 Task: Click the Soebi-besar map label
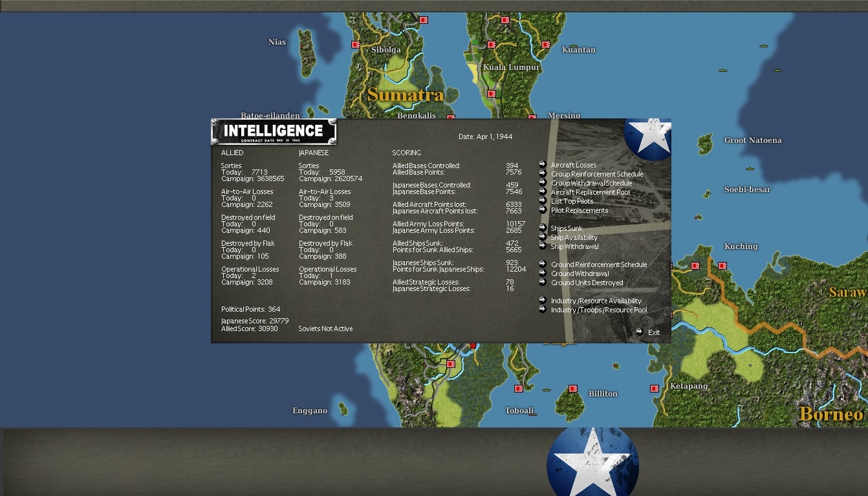[747, 189]
